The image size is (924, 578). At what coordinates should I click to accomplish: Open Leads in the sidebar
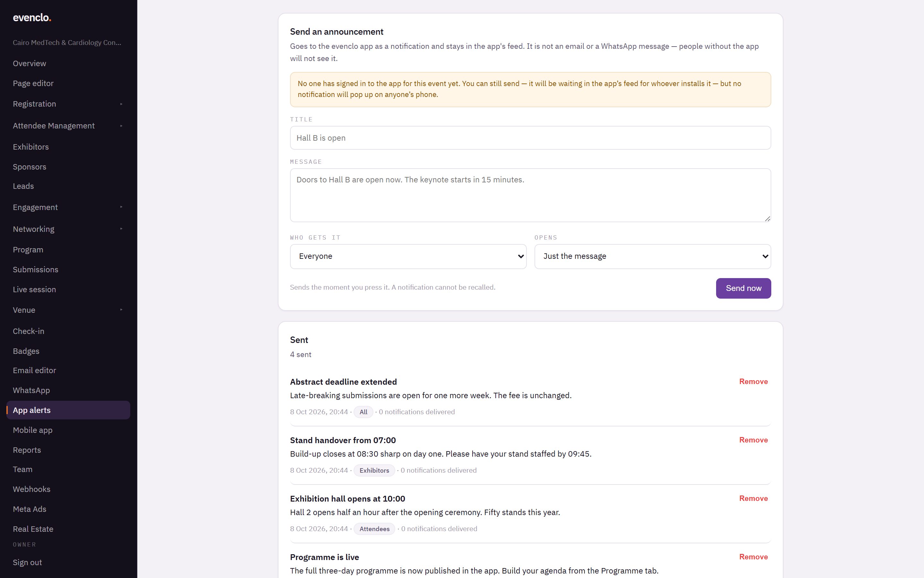68,186
